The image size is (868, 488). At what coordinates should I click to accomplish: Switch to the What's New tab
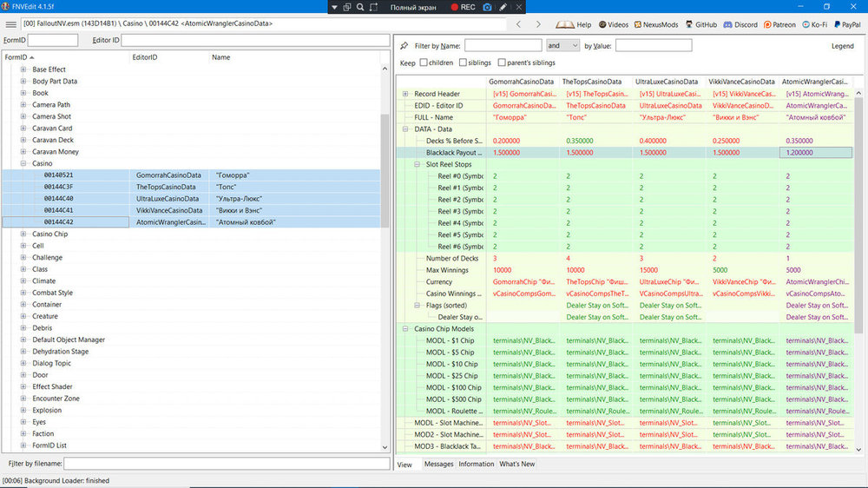[517, 465]
